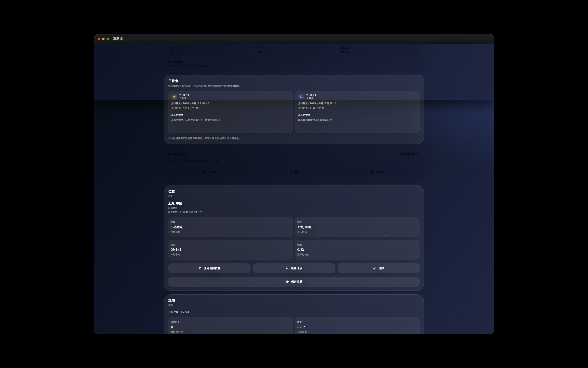Click solar filter warning note 本地时间使用所选时区
This screenshot has height=368, width=588.
pos(204,138)
